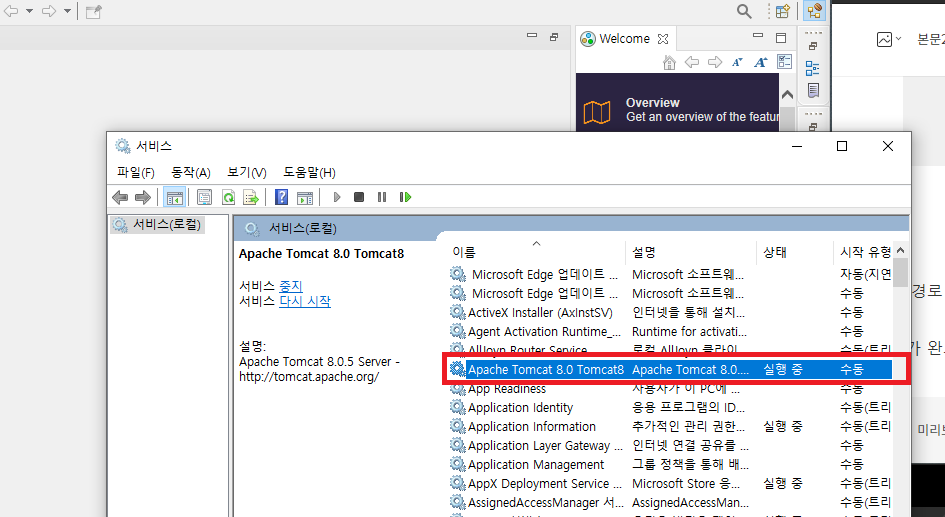Click the active perspective icon in Eclipse
The width and height of the screenshot is (945, 517).
coord(814,11)
